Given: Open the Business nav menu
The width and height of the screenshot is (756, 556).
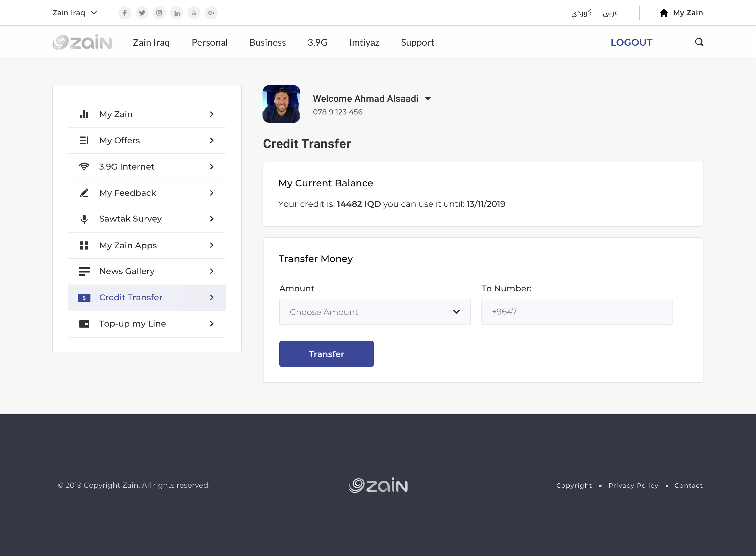Looking at the screenshot, I should pyautogui.click(x=267, y=43).
